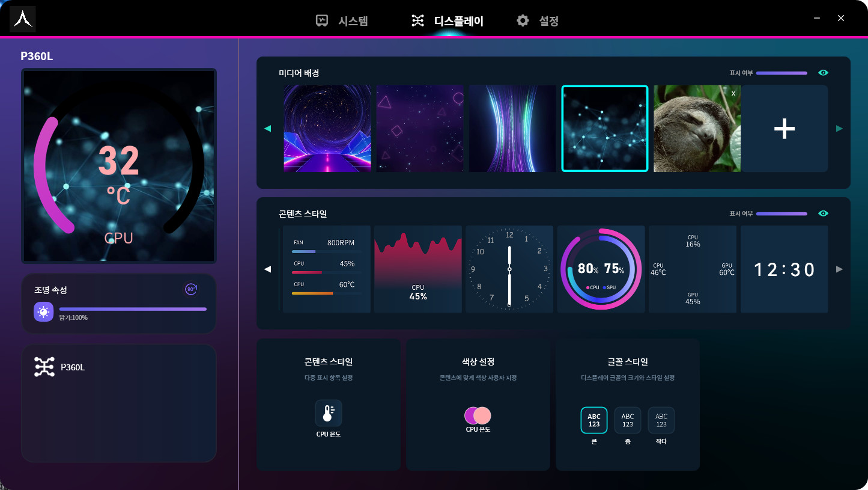This screenshot has width=868, height=490.
Task: Remove sloth image using its x icon
Action: tap(733, 93)
